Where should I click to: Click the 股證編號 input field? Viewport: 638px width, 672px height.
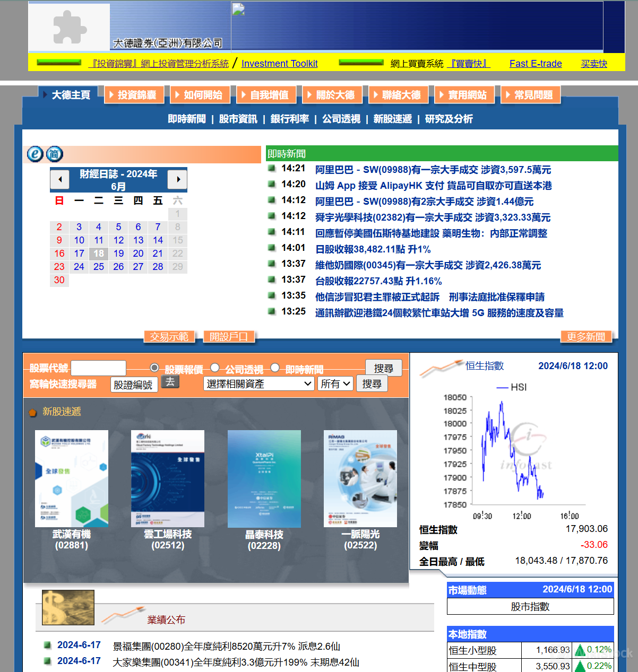[134, 385]
